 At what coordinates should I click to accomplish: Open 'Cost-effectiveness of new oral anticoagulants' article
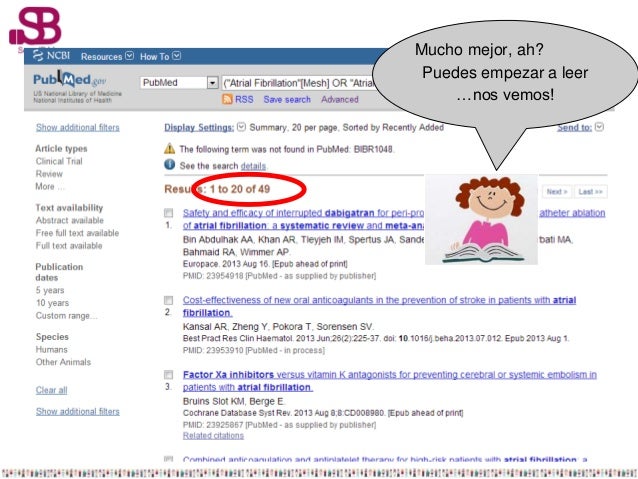pyautogui.click(x=379, y=306)
